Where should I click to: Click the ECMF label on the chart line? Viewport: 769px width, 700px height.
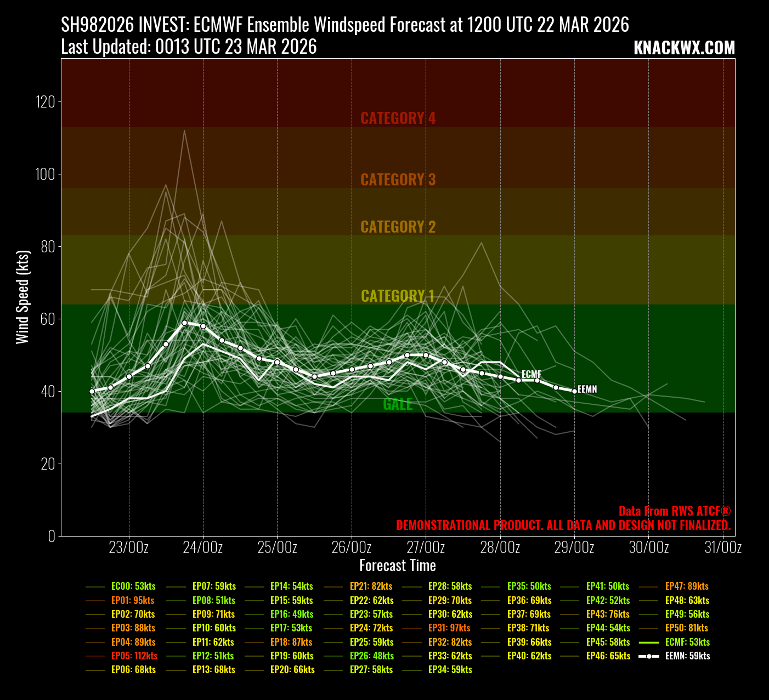tap(531, 375)
